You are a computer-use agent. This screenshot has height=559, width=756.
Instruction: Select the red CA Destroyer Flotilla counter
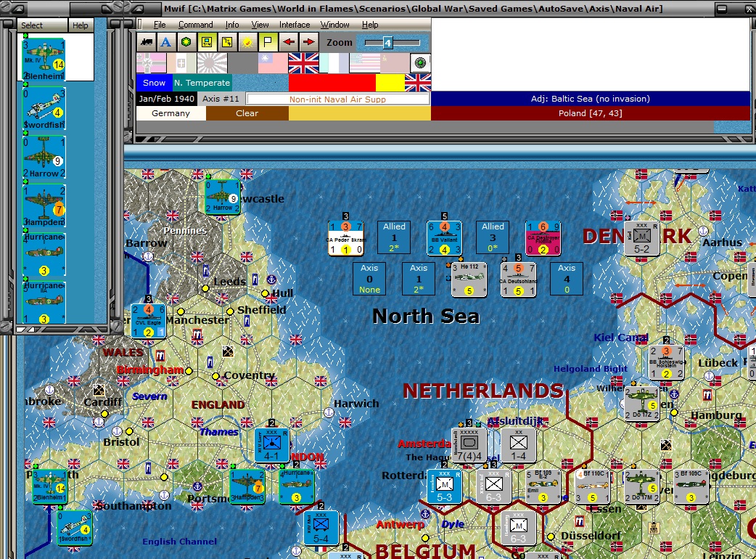click(543, 238)
